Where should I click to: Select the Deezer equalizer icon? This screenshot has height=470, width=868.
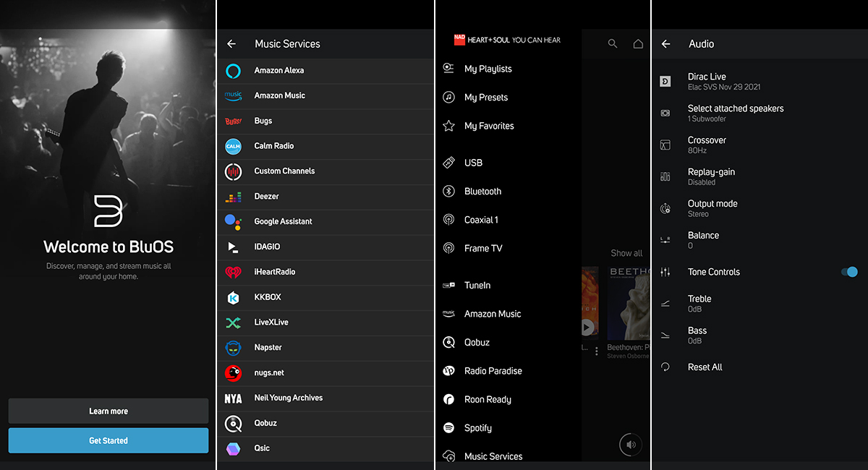(233, 197)
